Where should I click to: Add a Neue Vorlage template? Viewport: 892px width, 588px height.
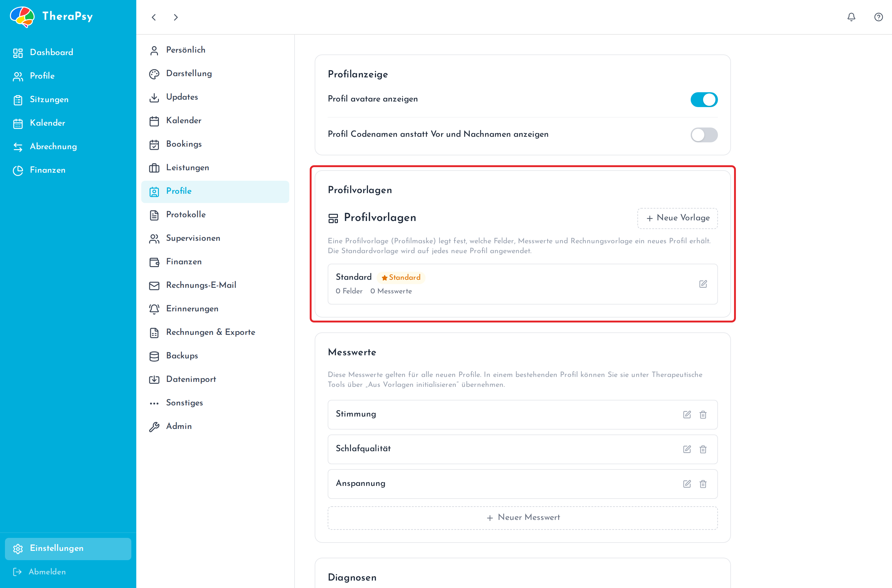coord(677,218)
